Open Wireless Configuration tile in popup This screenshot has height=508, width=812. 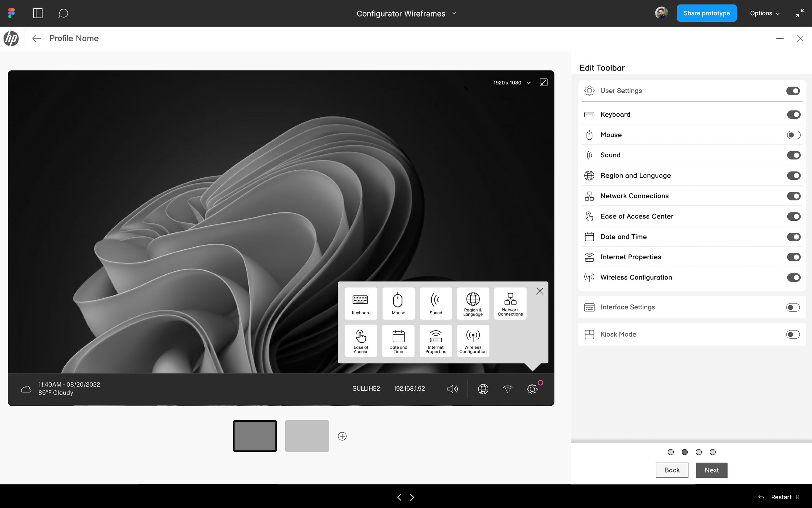tap(473, 340)
